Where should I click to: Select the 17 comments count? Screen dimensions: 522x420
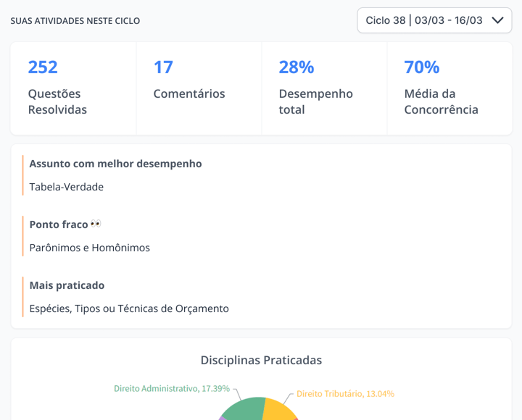pos(163,67)
